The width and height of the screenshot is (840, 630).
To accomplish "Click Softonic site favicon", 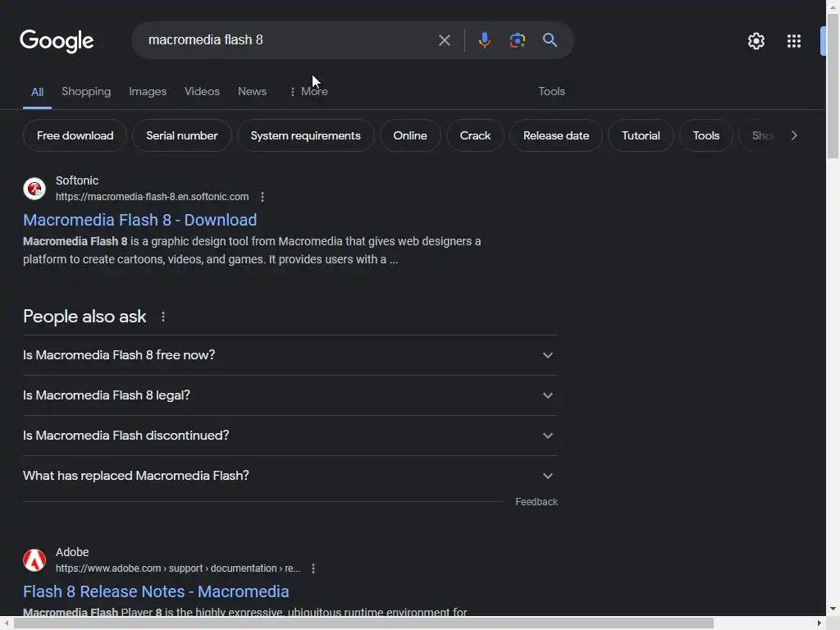I will point(34,189).
